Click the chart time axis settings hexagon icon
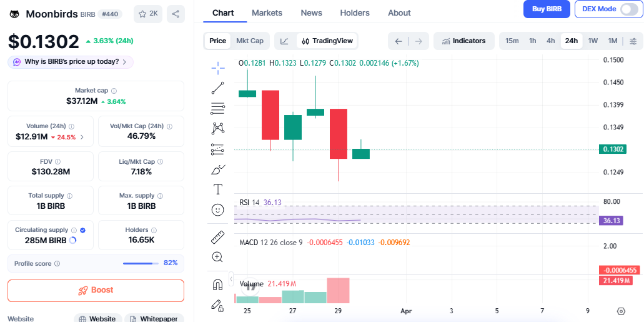This screenshot has width=644, height=322. pos(621,311)
